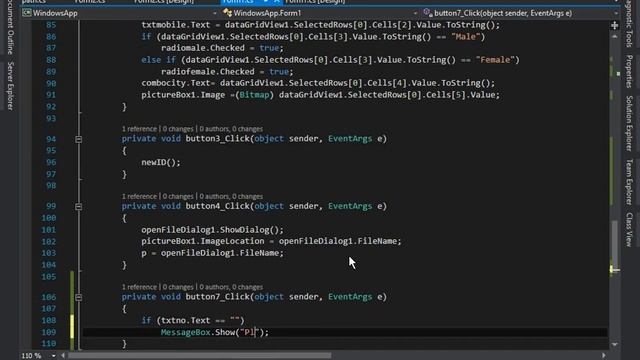This screenshot has height=360, width=640.
Task: Click the button7_Click method name in code
Action: (218, 297)
